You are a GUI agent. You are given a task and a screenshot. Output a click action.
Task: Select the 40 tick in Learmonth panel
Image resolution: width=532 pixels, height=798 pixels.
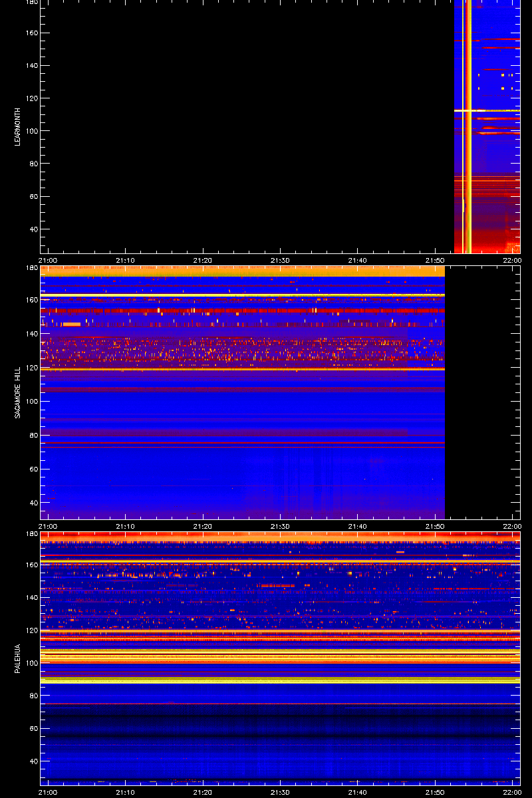35,229
